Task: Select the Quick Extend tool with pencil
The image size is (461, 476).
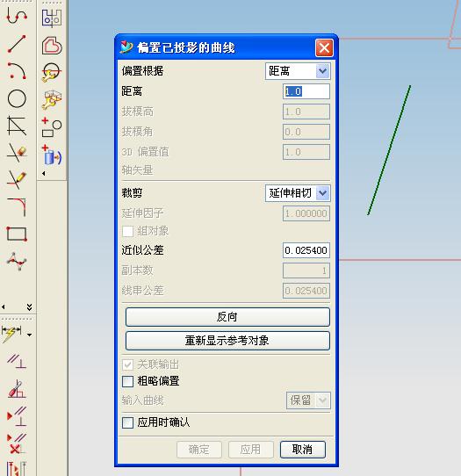Action: pos(17,180)
